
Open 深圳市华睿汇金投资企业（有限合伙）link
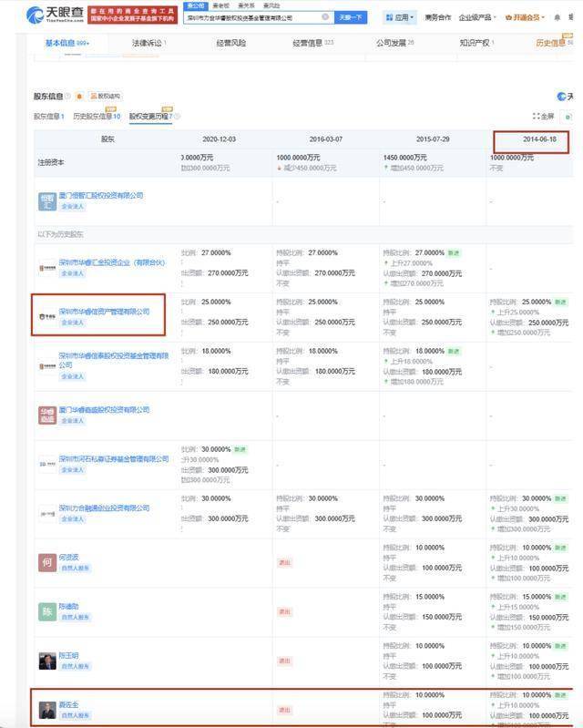[111, 262]
